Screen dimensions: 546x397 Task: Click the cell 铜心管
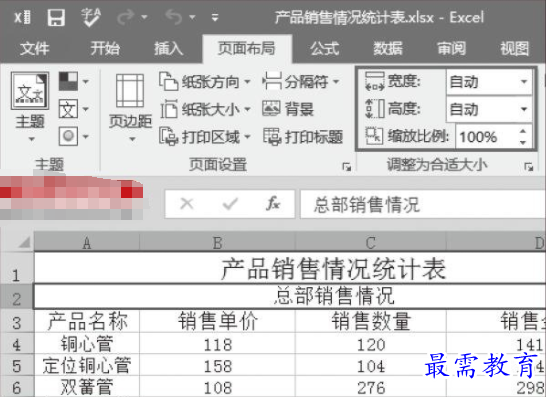pos(87,344)
